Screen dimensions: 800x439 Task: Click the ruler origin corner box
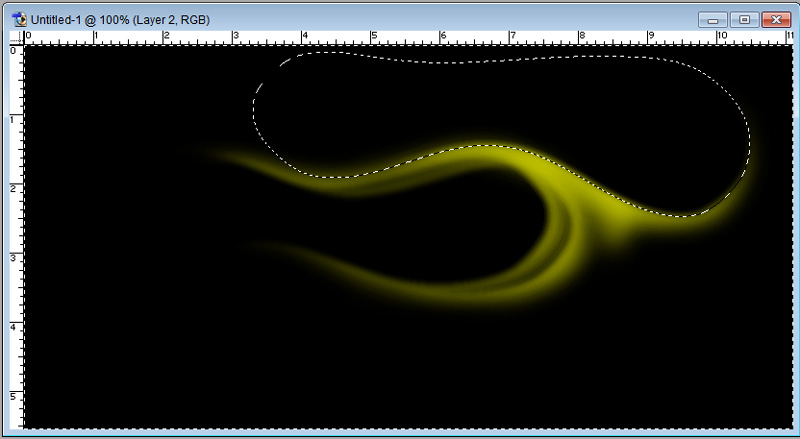coord(17,37)
